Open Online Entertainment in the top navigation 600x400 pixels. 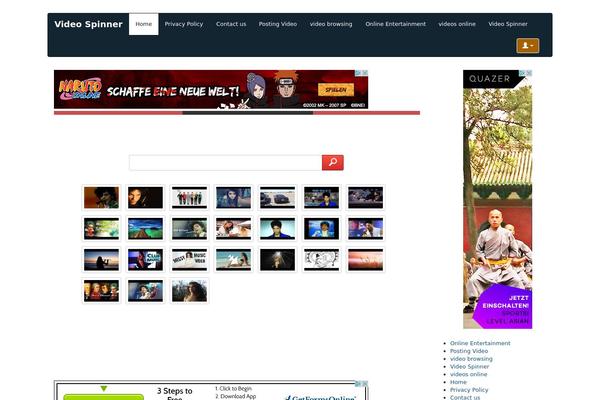point(395,24)
